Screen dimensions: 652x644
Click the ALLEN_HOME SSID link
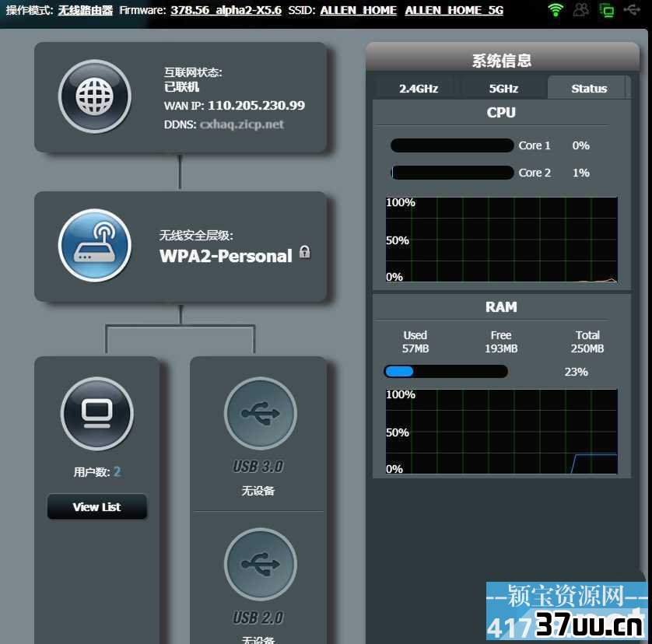tap(359, 10)
